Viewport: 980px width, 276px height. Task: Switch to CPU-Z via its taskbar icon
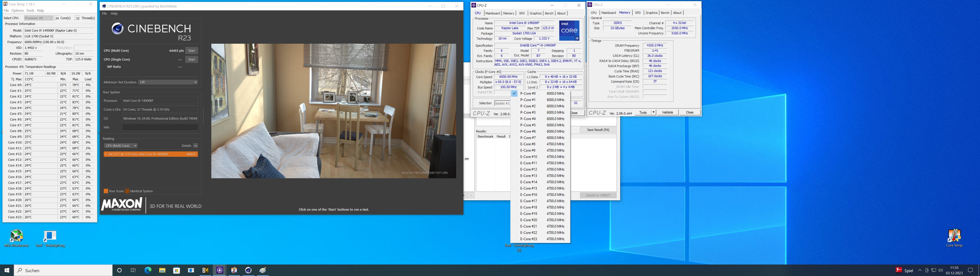click(x=220, y=270)
